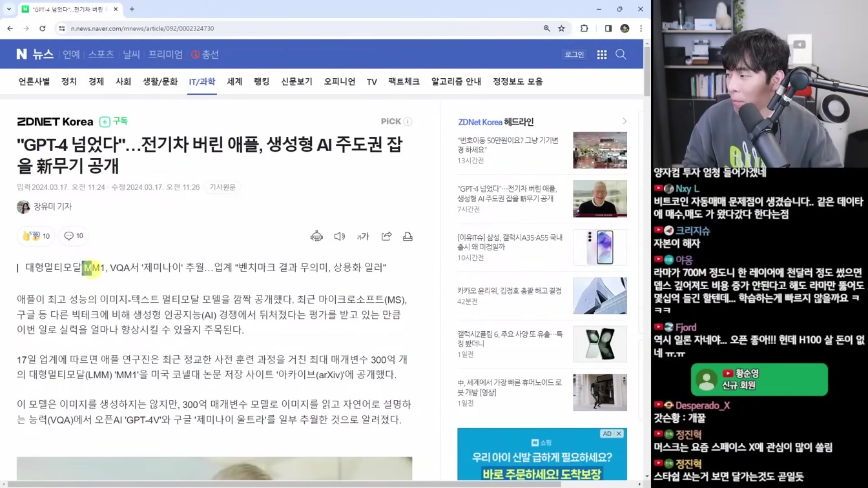This screenshot has width=868, height=488.
Task: Click the 황순영 신규 회원 notification
Action: coord(759,380)
